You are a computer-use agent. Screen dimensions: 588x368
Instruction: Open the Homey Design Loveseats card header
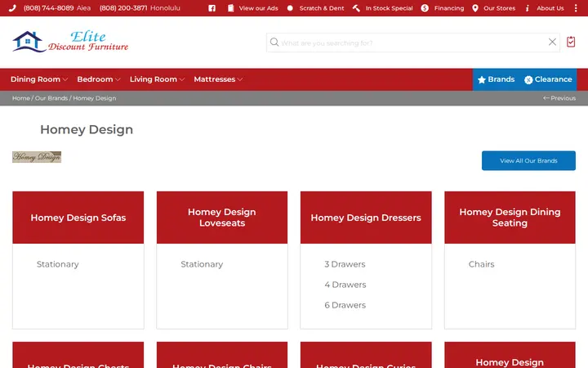222,218
